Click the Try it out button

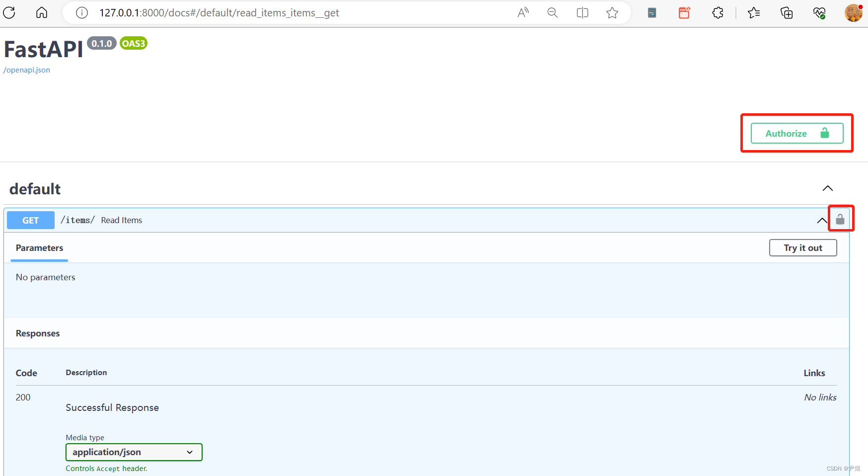point(803,248)
